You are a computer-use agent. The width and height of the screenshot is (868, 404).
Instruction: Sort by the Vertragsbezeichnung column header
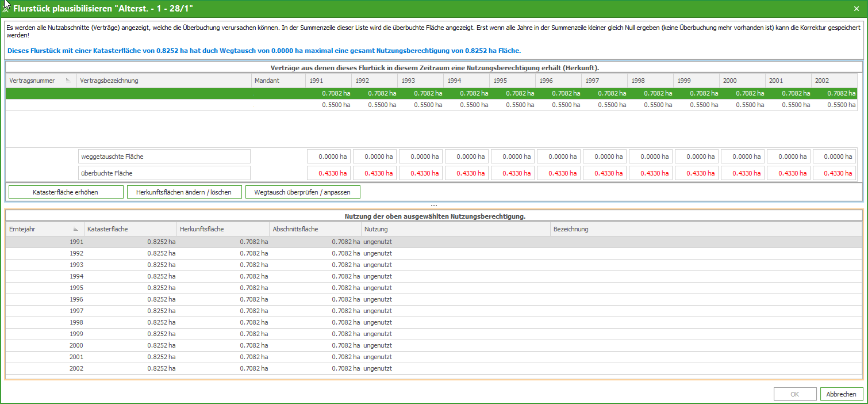tap(164, 81)
